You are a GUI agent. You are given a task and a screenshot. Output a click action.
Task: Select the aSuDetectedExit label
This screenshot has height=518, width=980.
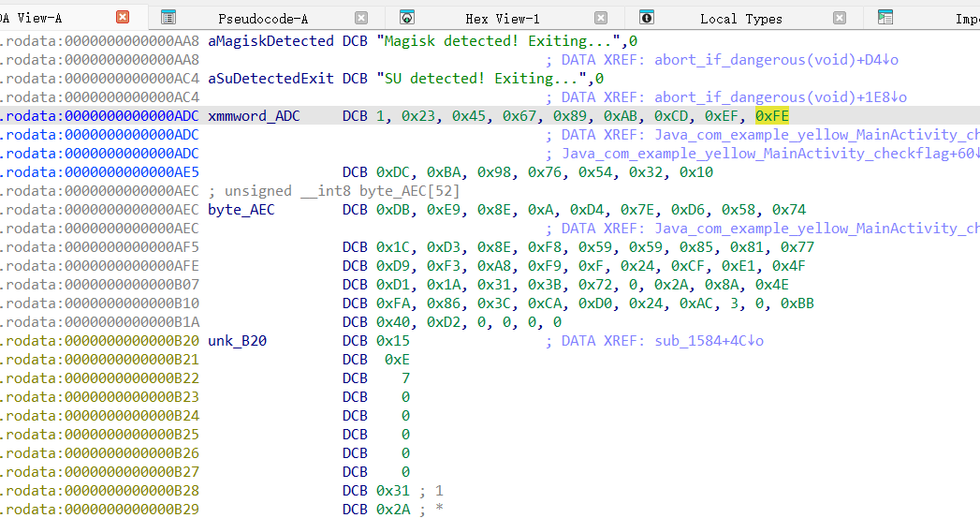tap(271, 79)
